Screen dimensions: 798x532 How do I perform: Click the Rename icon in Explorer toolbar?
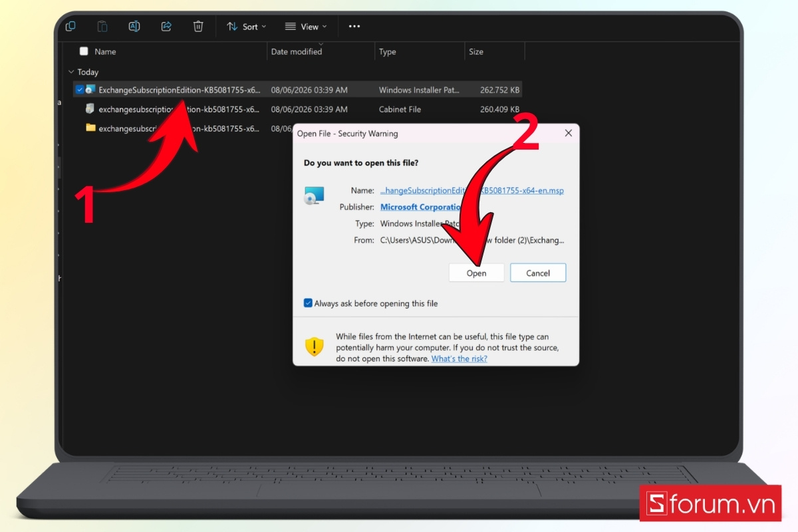134,27
